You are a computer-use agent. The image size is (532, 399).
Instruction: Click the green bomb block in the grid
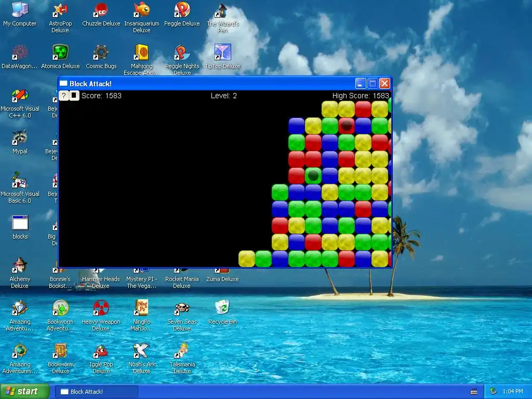click(313, 176)
